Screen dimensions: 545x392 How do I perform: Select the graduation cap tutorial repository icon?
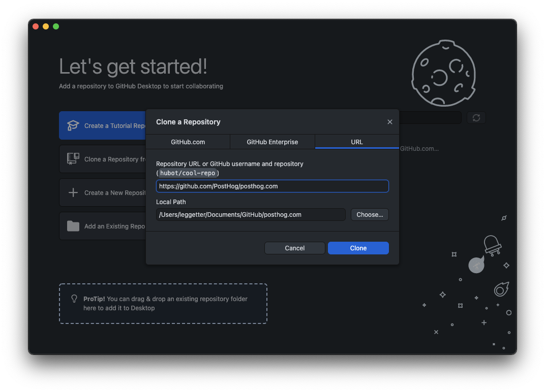[x=73, y=125]
